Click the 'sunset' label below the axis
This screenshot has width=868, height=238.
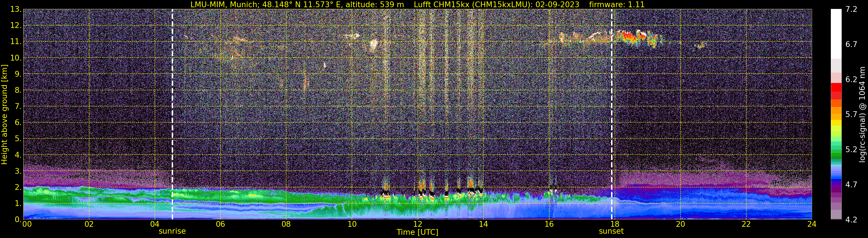611,231
